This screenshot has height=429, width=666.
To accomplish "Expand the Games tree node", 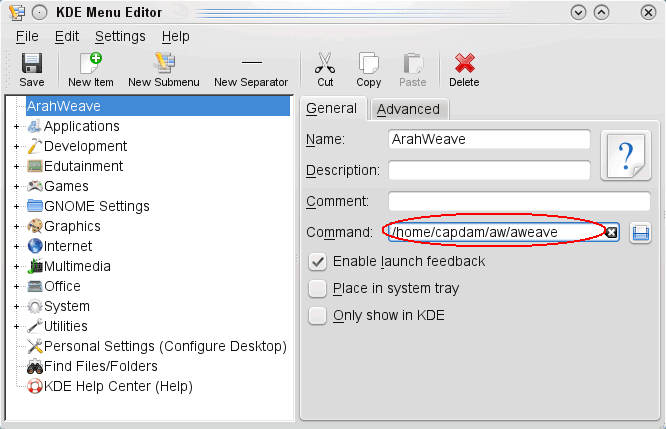I will tap(16, 186).
